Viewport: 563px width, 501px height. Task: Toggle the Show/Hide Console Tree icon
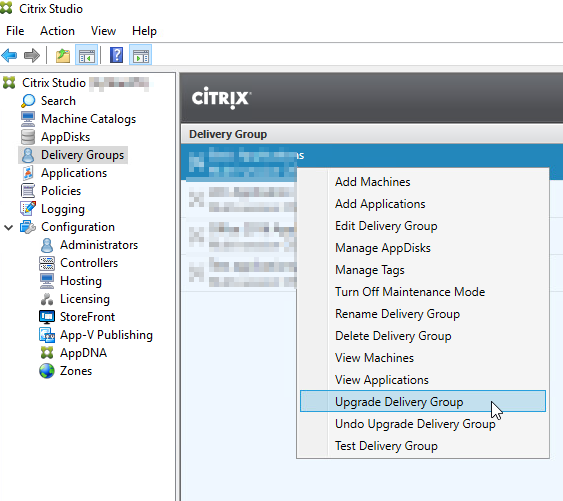click(x=87, y=55)
